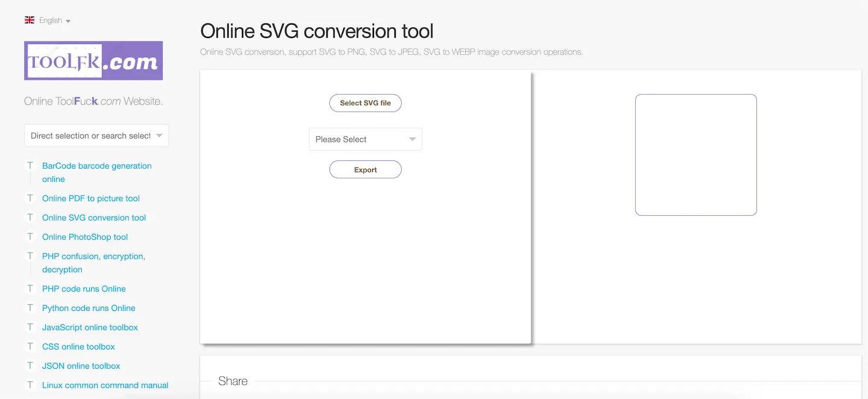Click the TOOLFK.com logo image
Image resolution: width=868 pixels, height=399 pixels.
(93, 60)
